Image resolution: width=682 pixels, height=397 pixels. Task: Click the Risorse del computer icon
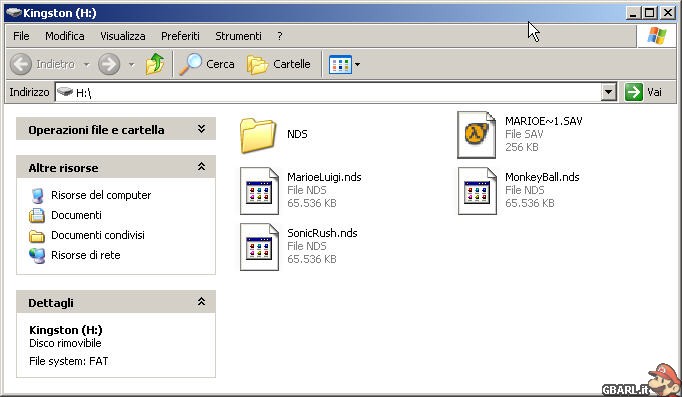click(x=37, y=196)
